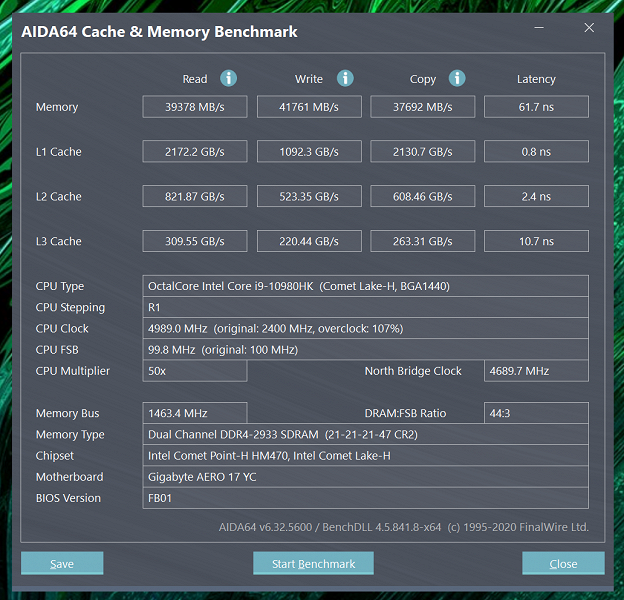
Task: Select L3 Cache read 309.55 GB/s
Action: pos(195,241)
